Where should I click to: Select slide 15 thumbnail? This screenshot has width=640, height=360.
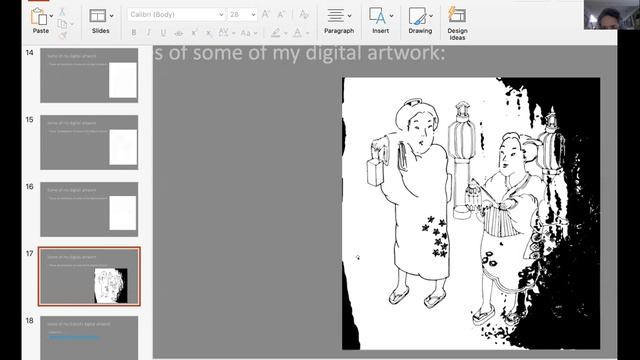(89, 142)
